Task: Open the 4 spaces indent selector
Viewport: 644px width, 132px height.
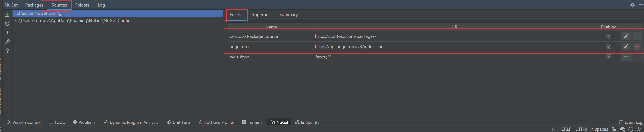Action: coord(599,129)
